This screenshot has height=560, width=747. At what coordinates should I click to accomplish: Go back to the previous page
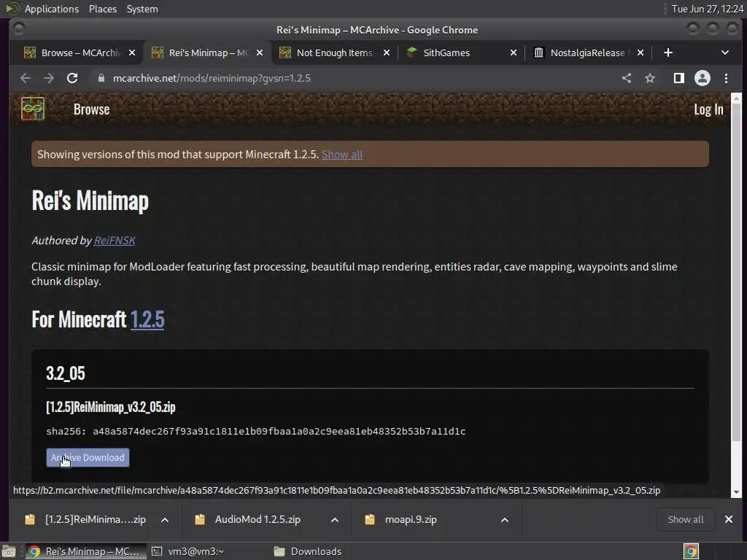(26, 78)
